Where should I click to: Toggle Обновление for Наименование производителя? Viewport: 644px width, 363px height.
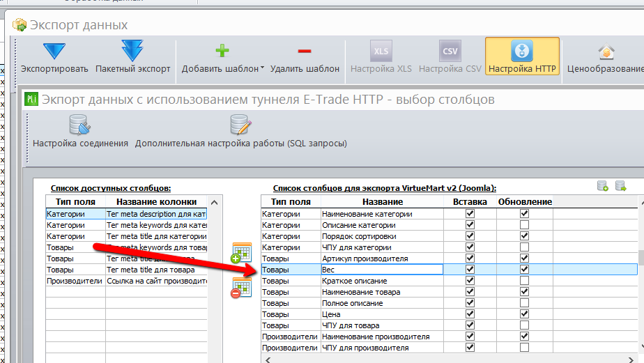tap(524, 336)
